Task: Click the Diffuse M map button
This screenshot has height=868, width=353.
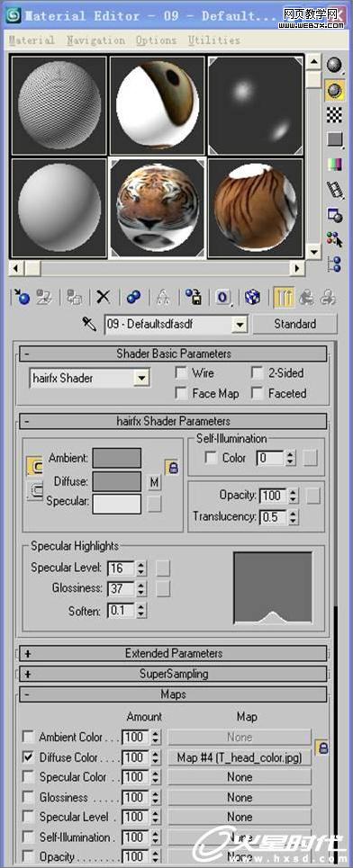Action: coord(155,483)
